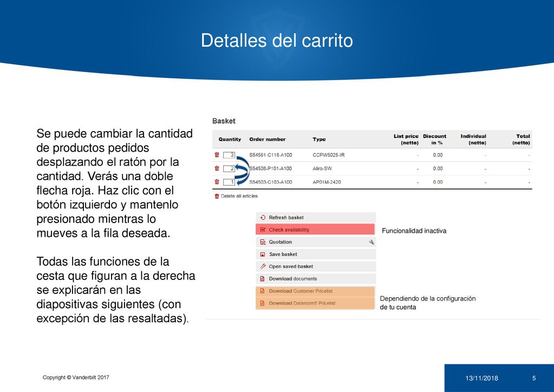The image size is (554, 392).
Task: Click the 0.00 discount in the AP01M-2420 row
Action: (x=438, y=182)
